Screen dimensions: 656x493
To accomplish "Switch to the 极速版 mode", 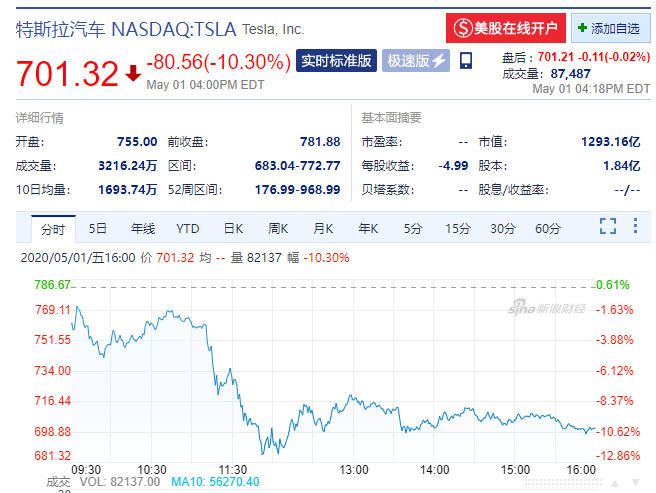I will click(x=416, y=61).
